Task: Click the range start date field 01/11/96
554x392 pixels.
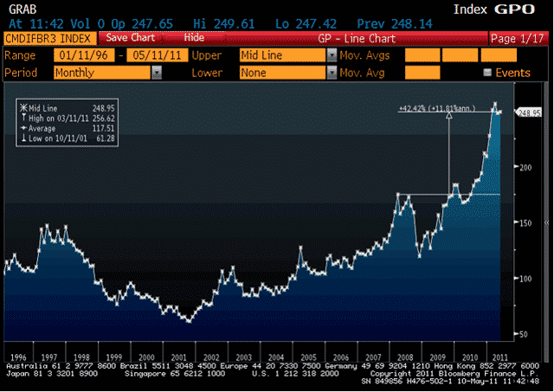Action: (x=81, y=55)
